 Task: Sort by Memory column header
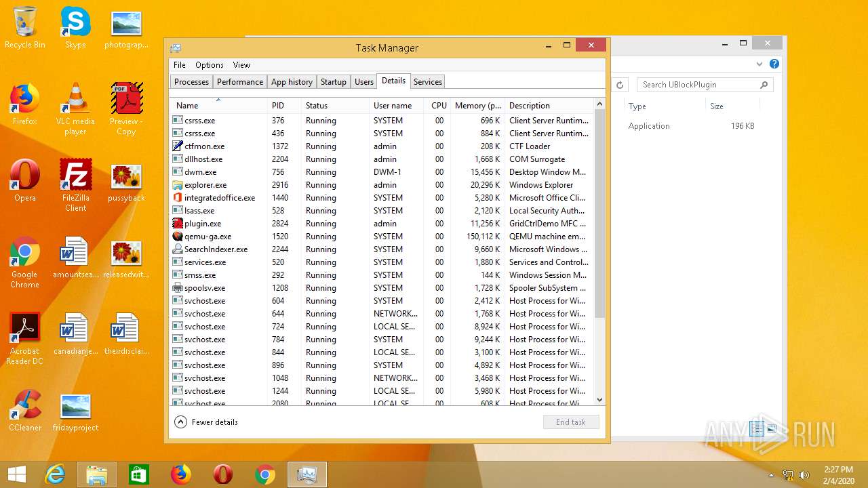478,106
